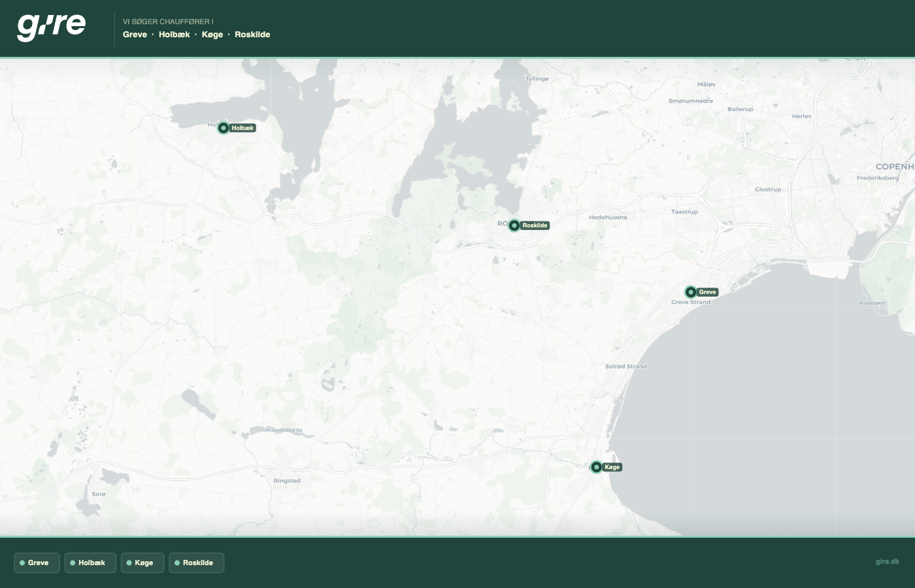The width and height of the screenshot is (915, 588).
Task: Click the Roskilde map marker pin
Action: [x=514, y=225]
